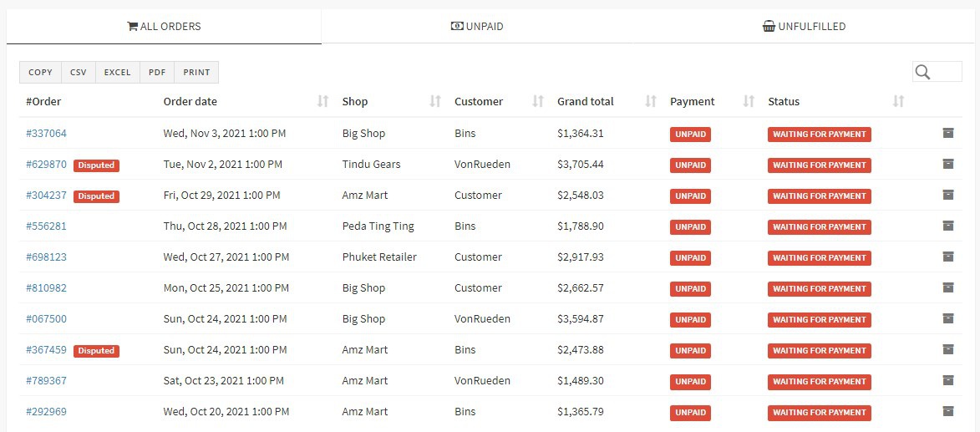Viewport: 980px width, 432px height.
Task: Click the search magnifier icon
Action: (922, 73)
